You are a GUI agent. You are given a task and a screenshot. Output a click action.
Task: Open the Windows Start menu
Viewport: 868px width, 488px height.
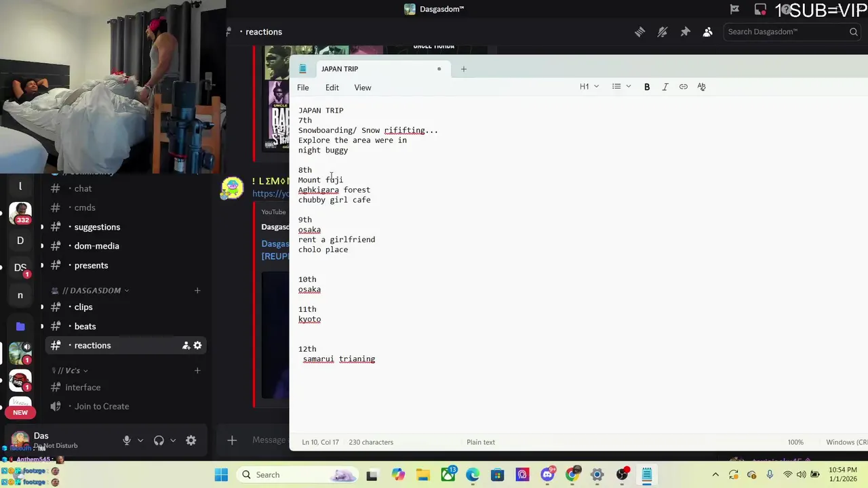coord(221,475)
